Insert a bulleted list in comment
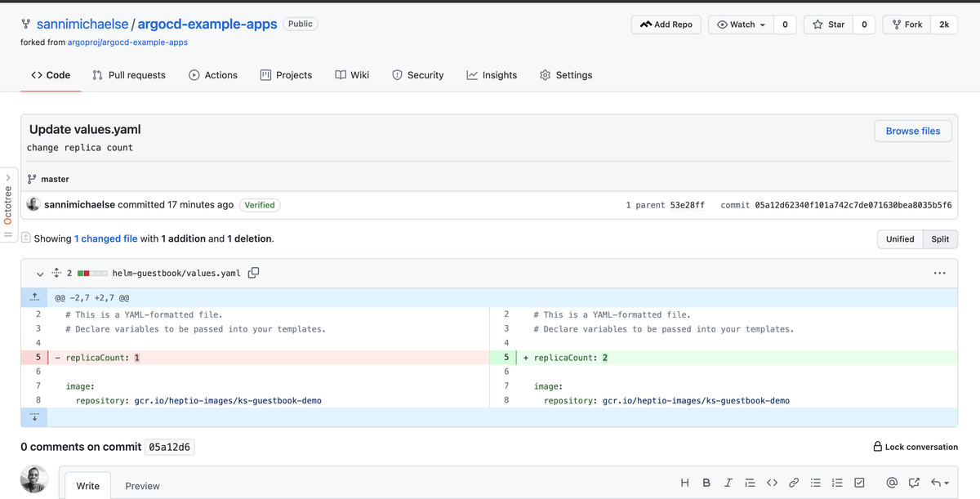 [815, 483]
